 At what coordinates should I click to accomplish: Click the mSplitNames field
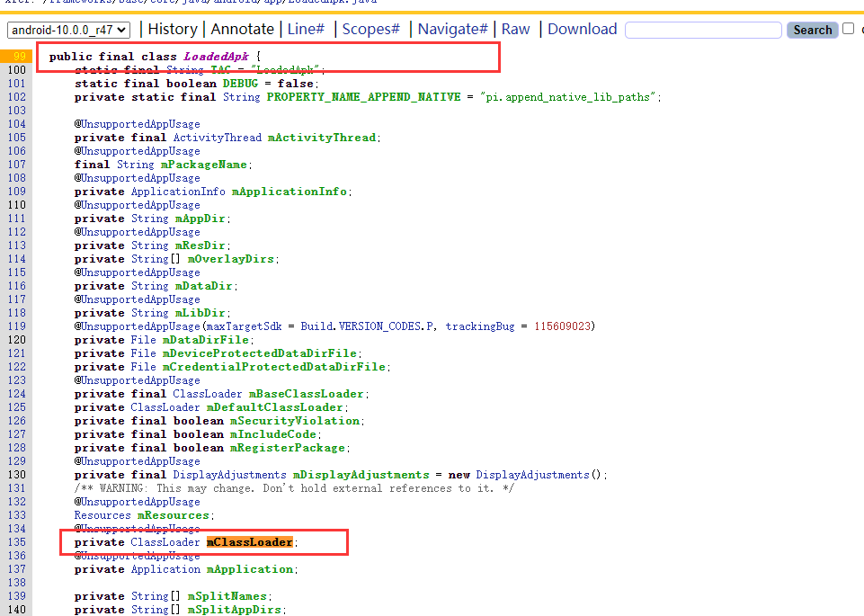pyautogui.click(x=227, y=596)
